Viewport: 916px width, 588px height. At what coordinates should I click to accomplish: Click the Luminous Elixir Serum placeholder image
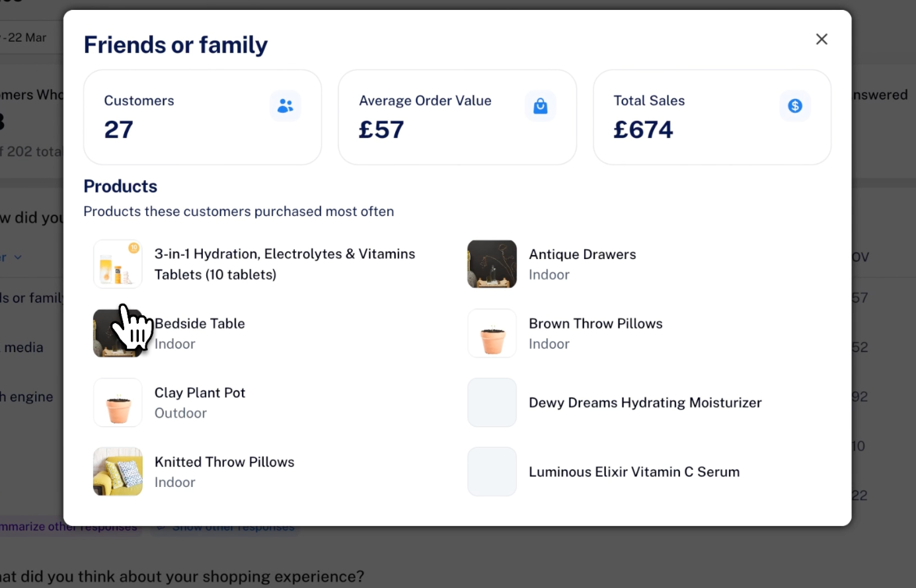tap(492, 472)
